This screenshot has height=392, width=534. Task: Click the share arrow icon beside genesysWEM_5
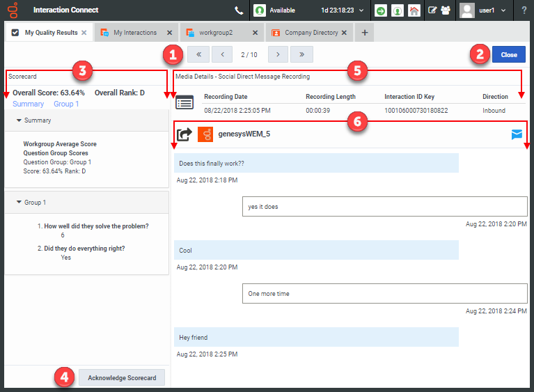(184, 134)
